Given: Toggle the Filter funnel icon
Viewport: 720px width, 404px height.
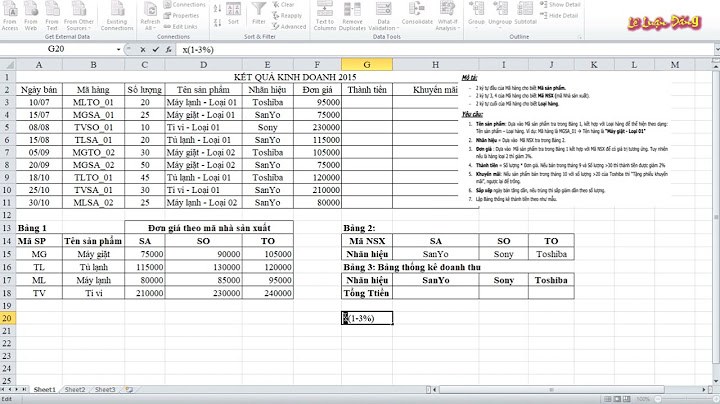Looking at the screenshot, I should 259,14.
